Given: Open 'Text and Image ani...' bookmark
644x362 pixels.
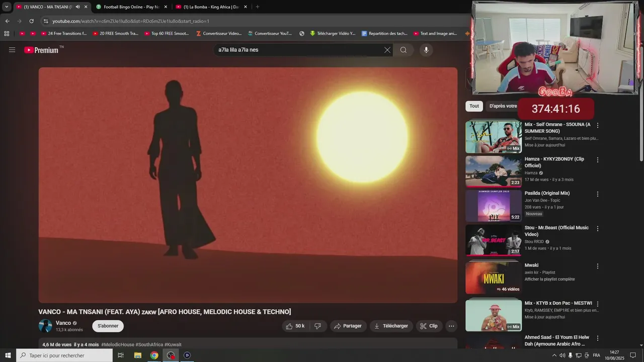Looking at the screenshot, I should pyautogui.click(x=435, y=34).
